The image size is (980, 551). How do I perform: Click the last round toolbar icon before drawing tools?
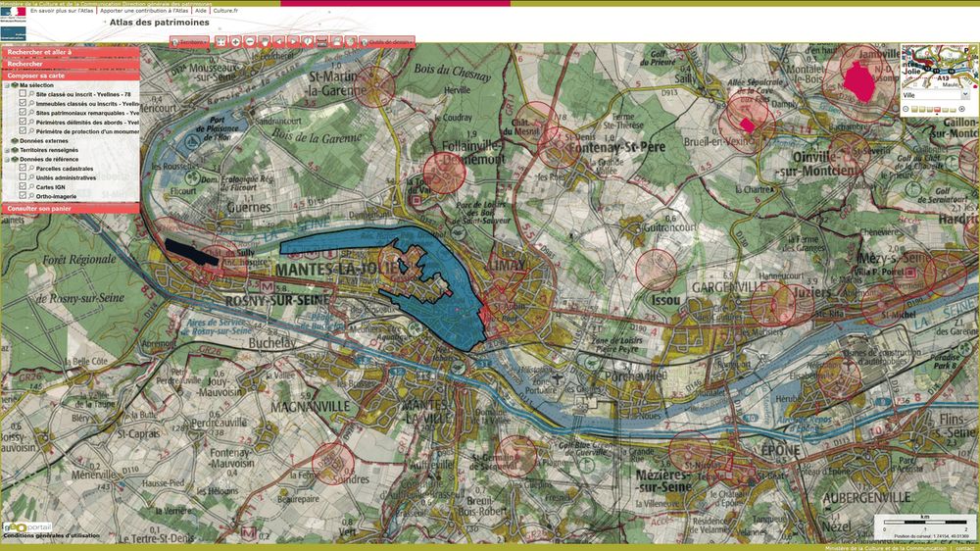coord(351,41)
